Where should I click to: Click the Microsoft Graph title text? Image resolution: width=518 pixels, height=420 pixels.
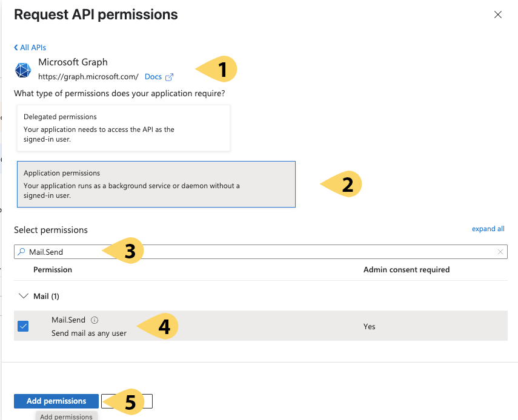[73, 62]
